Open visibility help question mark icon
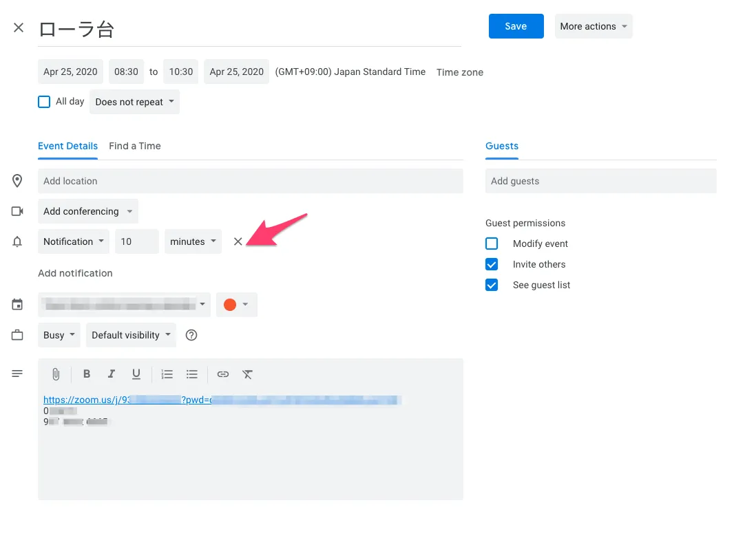The height and width of the screenshot is (540, 756). [192, 335]
